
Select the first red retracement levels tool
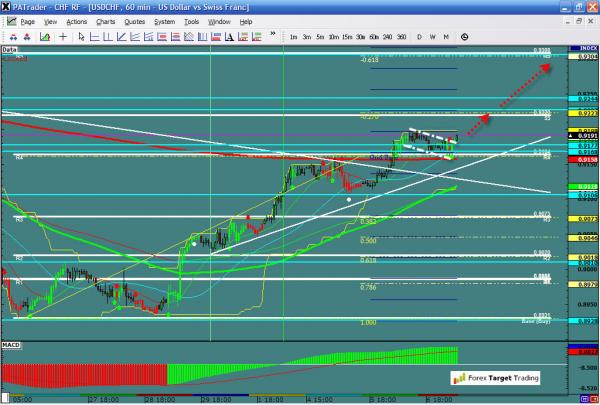tap(162, 37)
